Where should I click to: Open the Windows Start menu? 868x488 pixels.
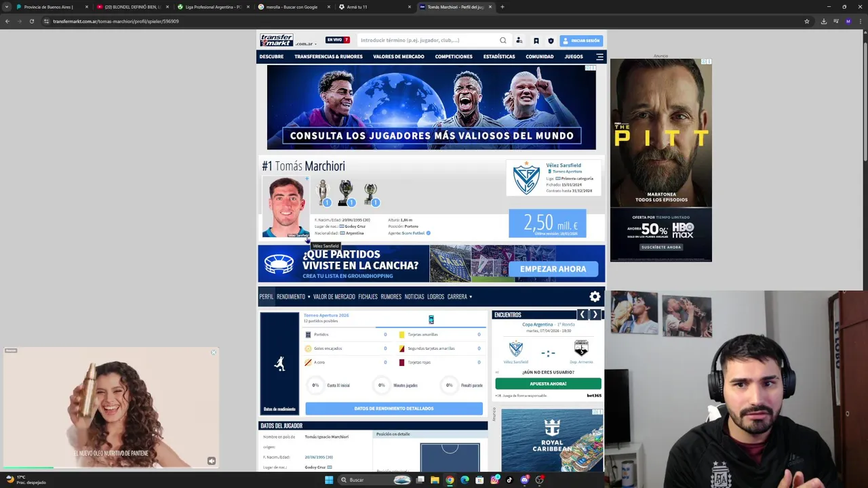click(329, 480)
